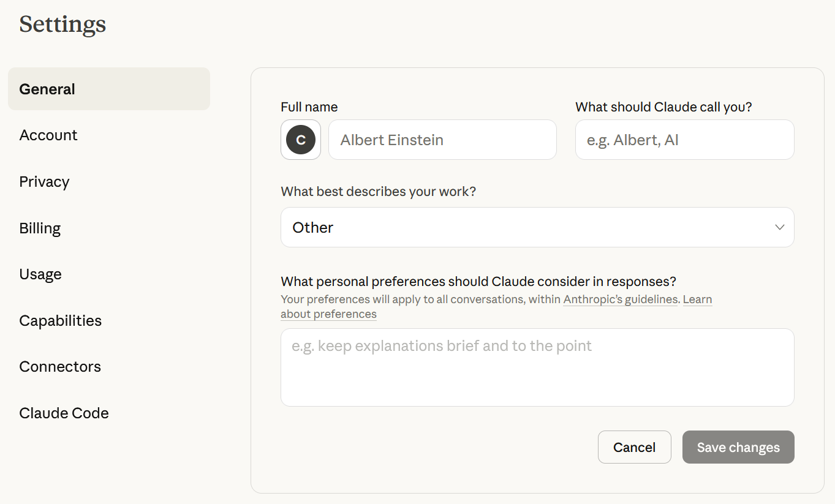Switch to the Billing section
835x504 pixels.
pos(40,228)
